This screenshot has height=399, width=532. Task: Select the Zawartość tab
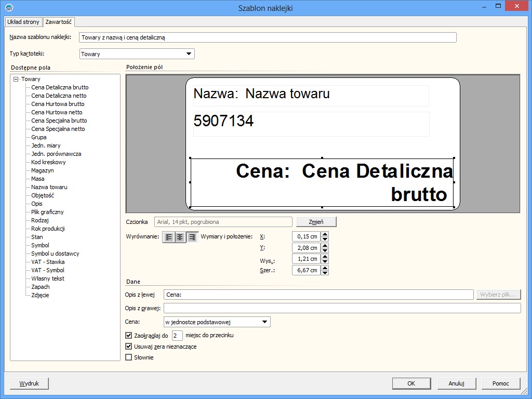(59, 22)
